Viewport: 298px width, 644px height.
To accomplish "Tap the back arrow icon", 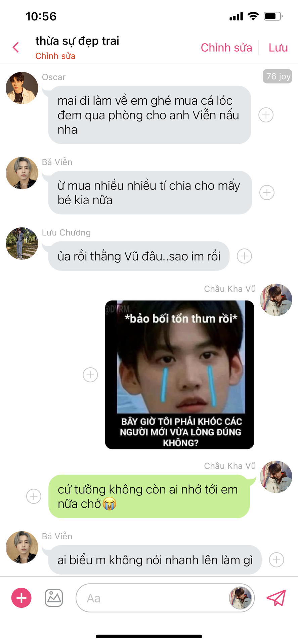I will [x=16, y=47].
